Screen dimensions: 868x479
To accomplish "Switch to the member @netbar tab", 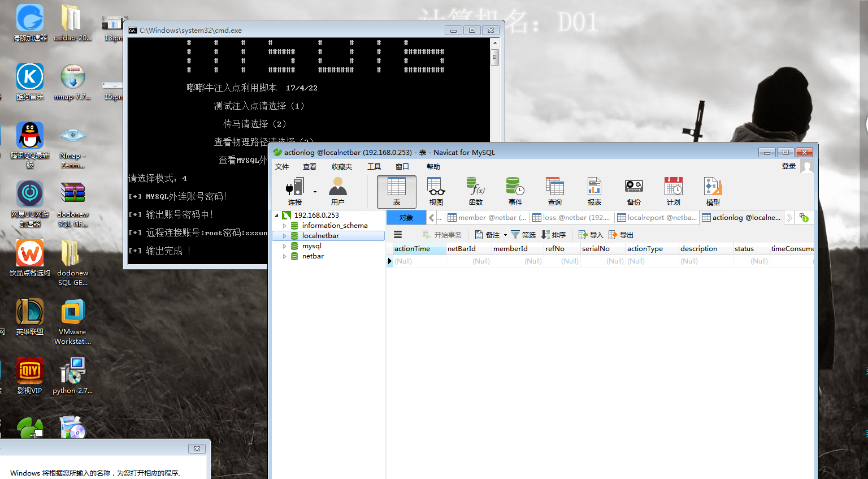I will [487, 218].
